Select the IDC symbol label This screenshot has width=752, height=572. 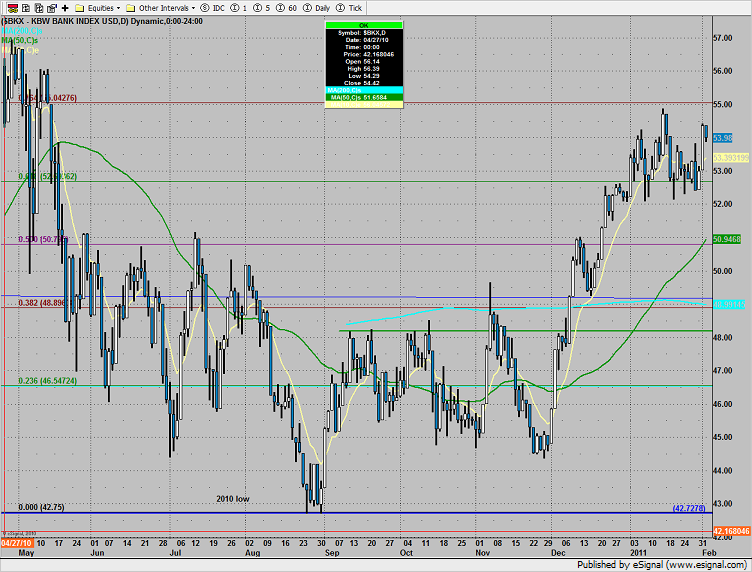(219, 8)
